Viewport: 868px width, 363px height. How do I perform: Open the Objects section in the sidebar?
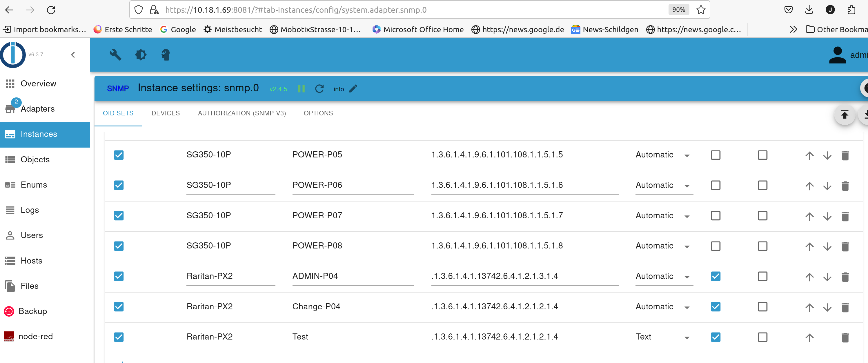pos(35,159)
